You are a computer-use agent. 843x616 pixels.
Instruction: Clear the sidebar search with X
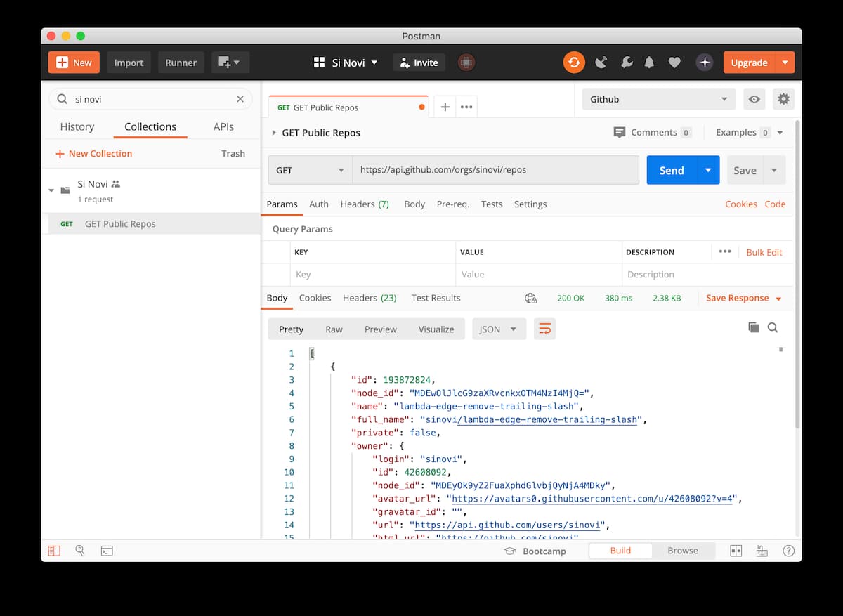click(x=240, y=99)
